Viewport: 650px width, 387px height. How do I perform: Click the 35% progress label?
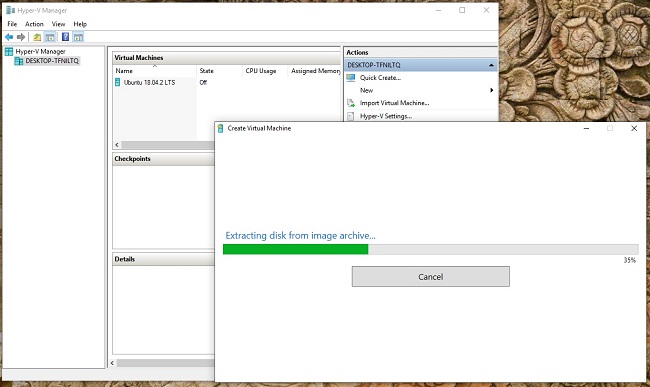[x=630, y=260]
